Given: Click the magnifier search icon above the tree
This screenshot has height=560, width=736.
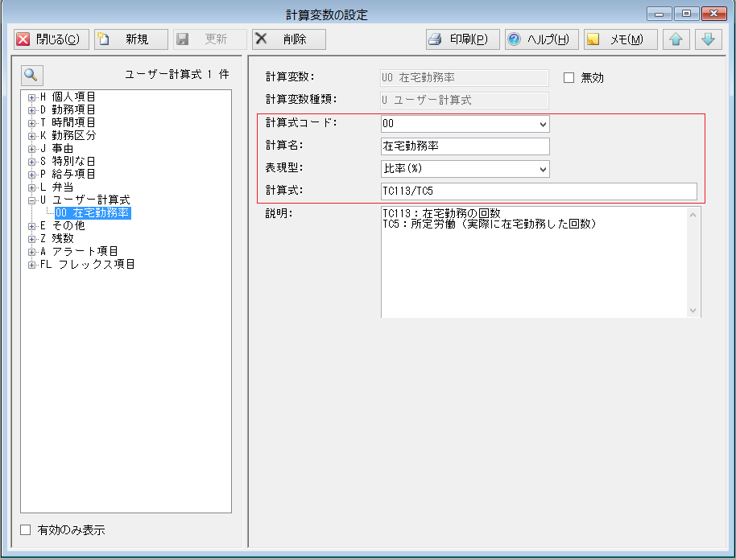Looking at the screenshot, I should (31, 75).
